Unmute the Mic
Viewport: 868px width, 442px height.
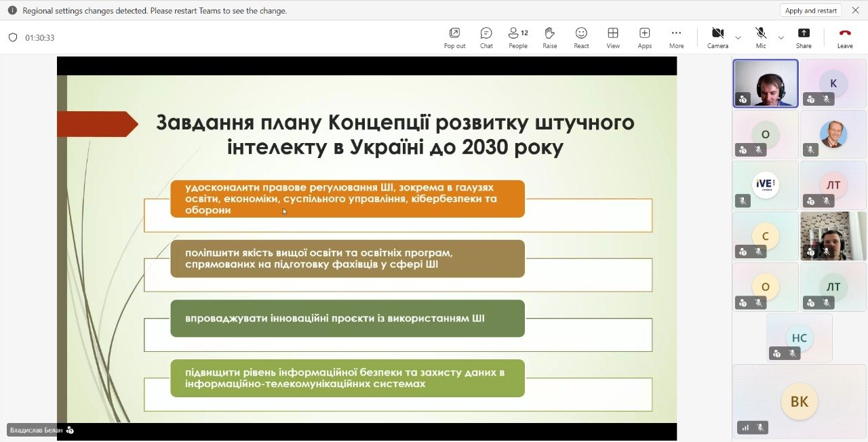click(761, 38)
